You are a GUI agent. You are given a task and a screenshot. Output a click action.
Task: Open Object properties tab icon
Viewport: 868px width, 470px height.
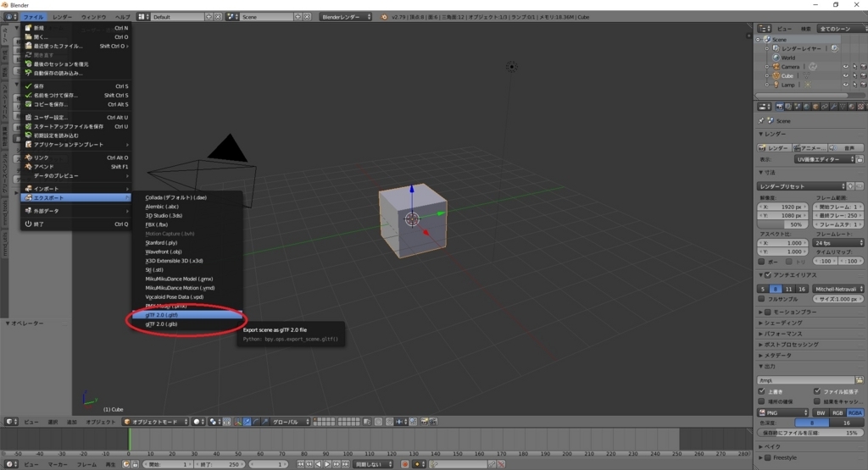click(815, 107)
